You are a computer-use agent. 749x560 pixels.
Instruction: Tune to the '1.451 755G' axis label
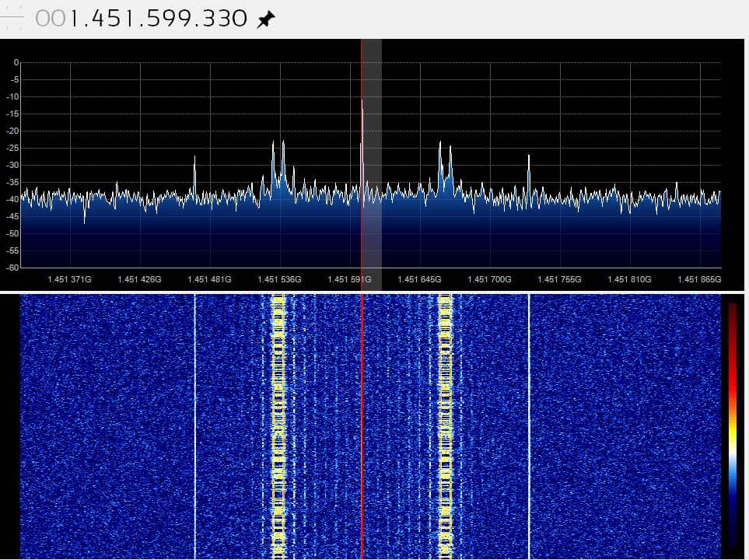point(559,279)
